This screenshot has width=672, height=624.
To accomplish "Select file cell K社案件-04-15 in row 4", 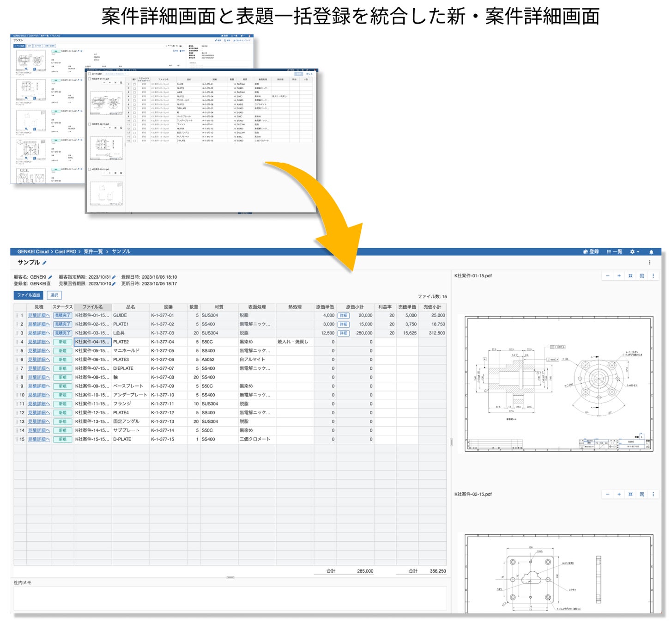I will (x=92, y=342).
